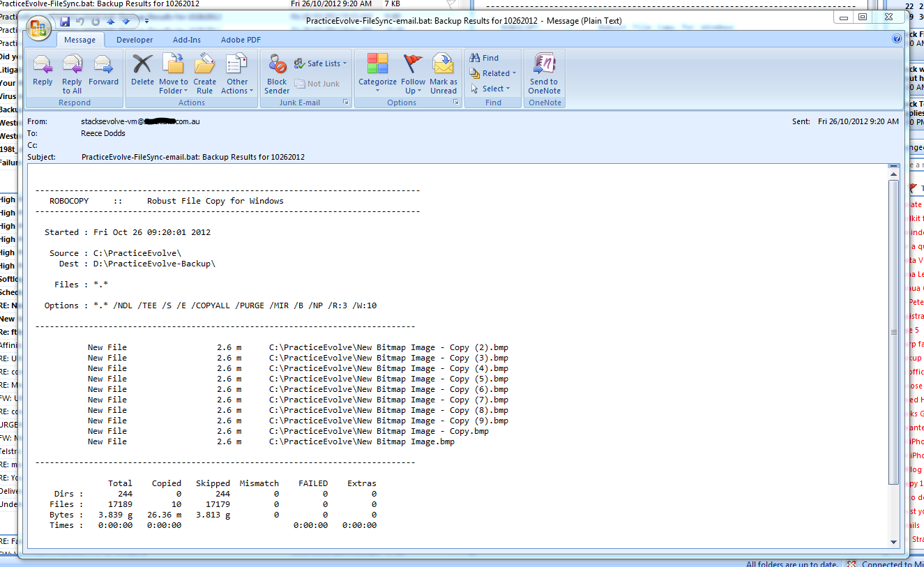The height and width of the screenshot is (567, 924).
Task: Open the round Office button menu
Action: pyautogui.click(x=38, y=29)
